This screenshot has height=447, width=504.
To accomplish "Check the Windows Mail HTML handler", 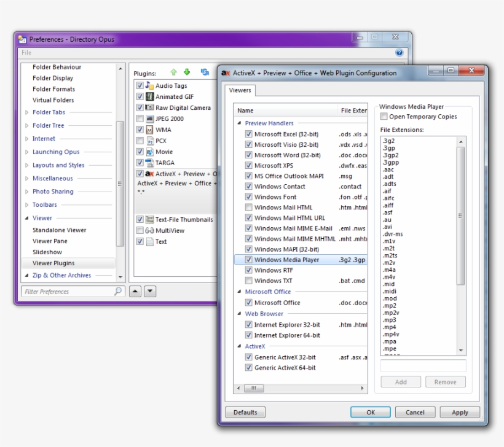I will [248, 208].
